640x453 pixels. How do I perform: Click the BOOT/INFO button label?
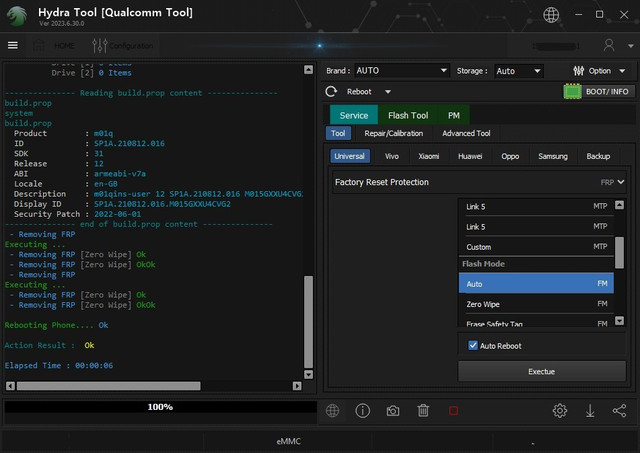(607, 91)
